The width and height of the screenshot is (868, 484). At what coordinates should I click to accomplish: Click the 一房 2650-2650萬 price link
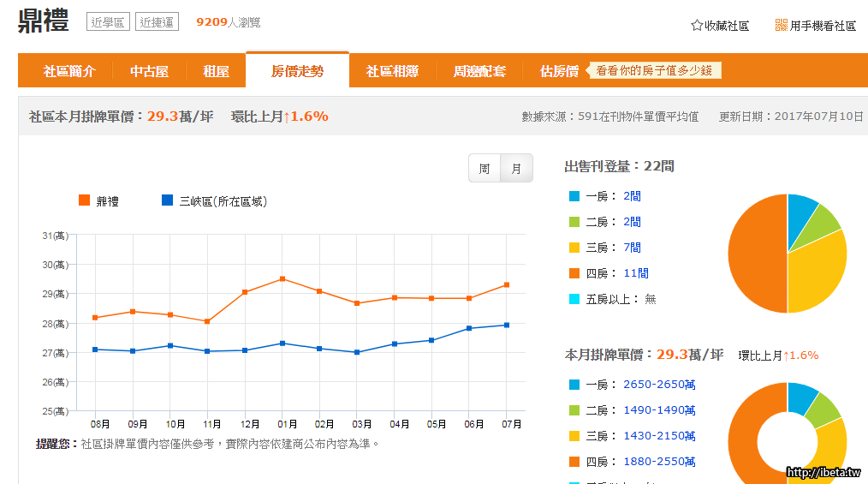659,385
